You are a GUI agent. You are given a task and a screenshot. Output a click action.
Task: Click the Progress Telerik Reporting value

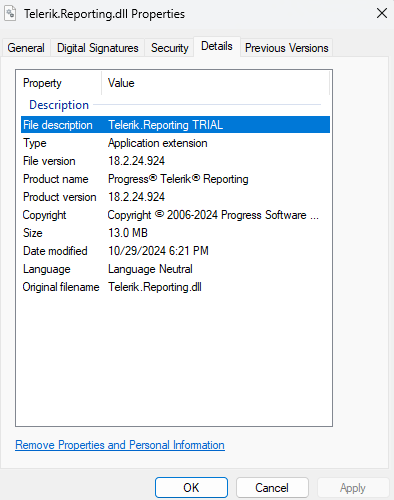178,179
